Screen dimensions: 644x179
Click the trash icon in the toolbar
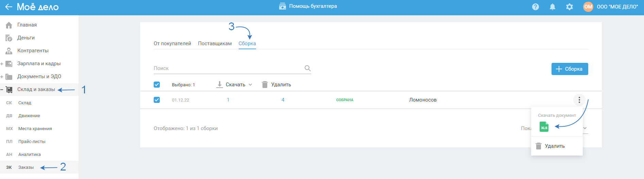[265, 85]
